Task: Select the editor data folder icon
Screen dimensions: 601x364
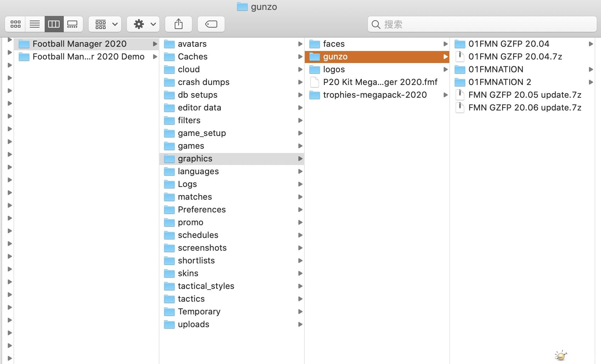Action: [x=169, y=108]
